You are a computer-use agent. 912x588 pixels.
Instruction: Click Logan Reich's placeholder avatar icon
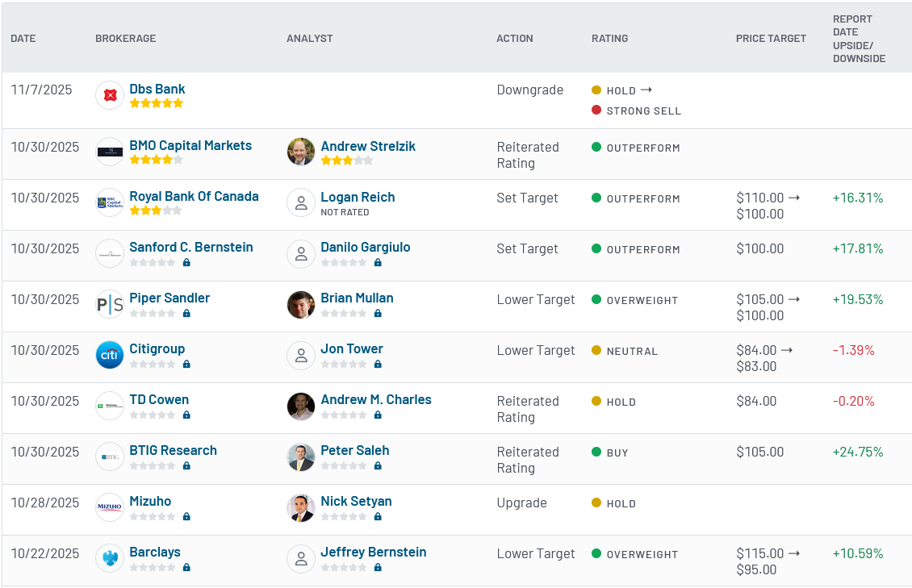[x=301, y=202]
